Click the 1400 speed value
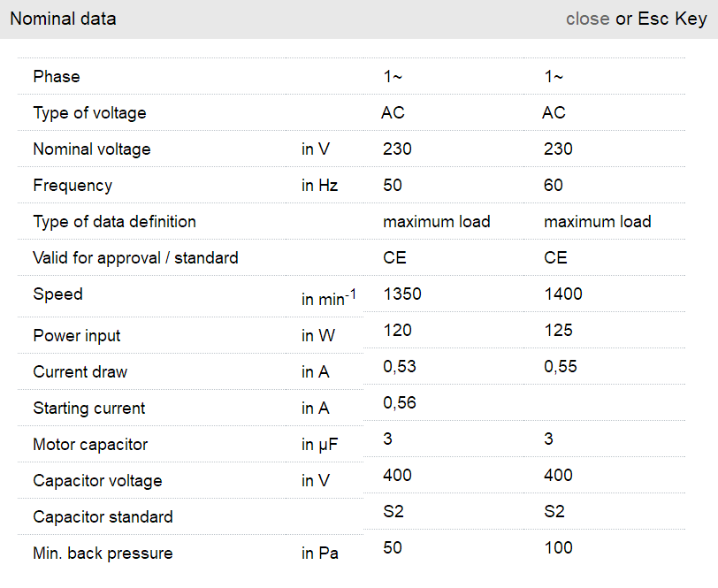 click(563, 294)
